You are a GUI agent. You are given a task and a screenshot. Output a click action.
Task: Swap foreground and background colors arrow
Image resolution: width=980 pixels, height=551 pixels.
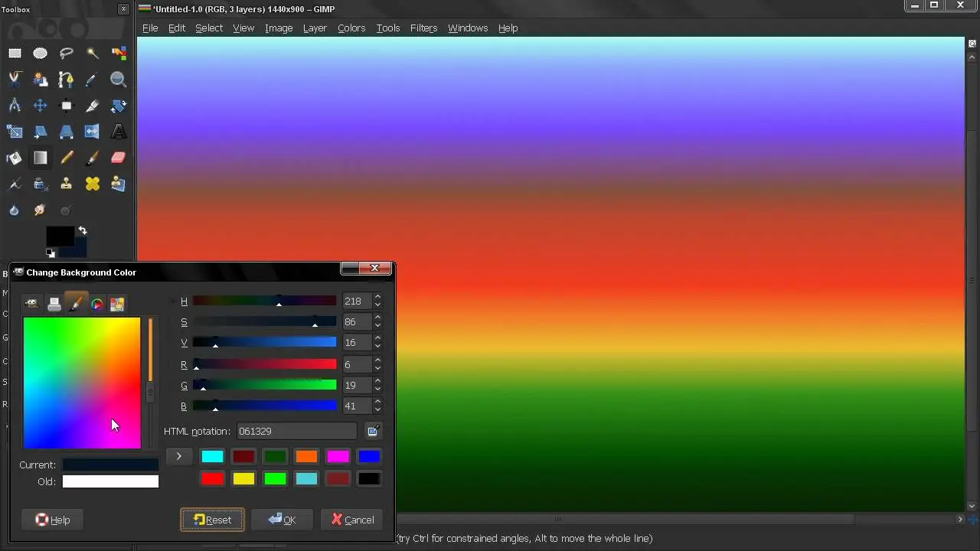83,230
